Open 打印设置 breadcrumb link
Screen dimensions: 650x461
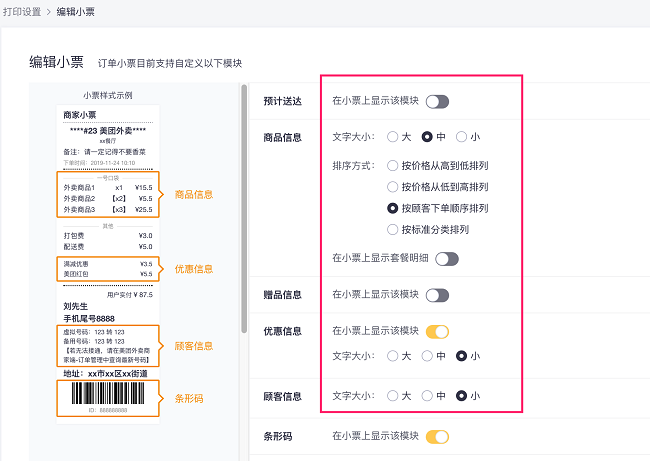point(27,11)
